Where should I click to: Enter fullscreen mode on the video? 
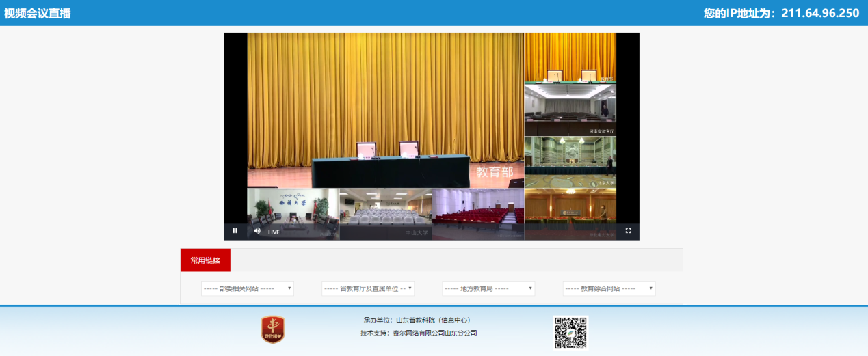(628, 231)
